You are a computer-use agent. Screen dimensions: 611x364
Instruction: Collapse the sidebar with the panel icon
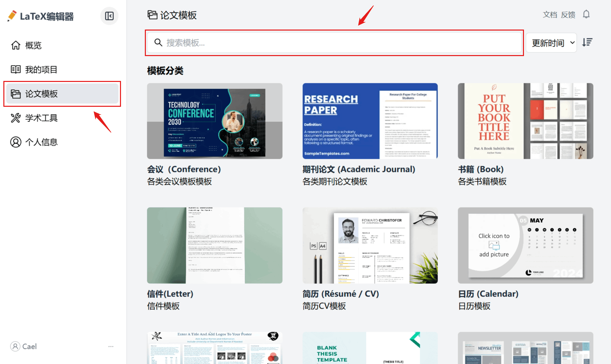[109, 16]
